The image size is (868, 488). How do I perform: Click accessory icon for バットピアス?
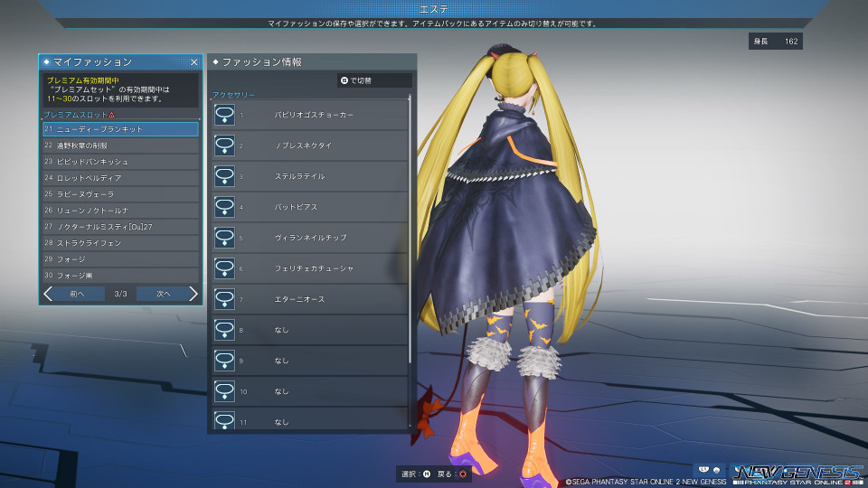224,207
